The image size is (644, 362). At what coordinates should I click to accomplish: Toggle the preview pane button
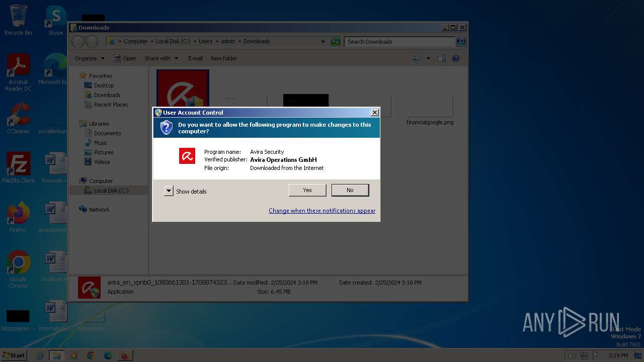[x=441, y=58]
